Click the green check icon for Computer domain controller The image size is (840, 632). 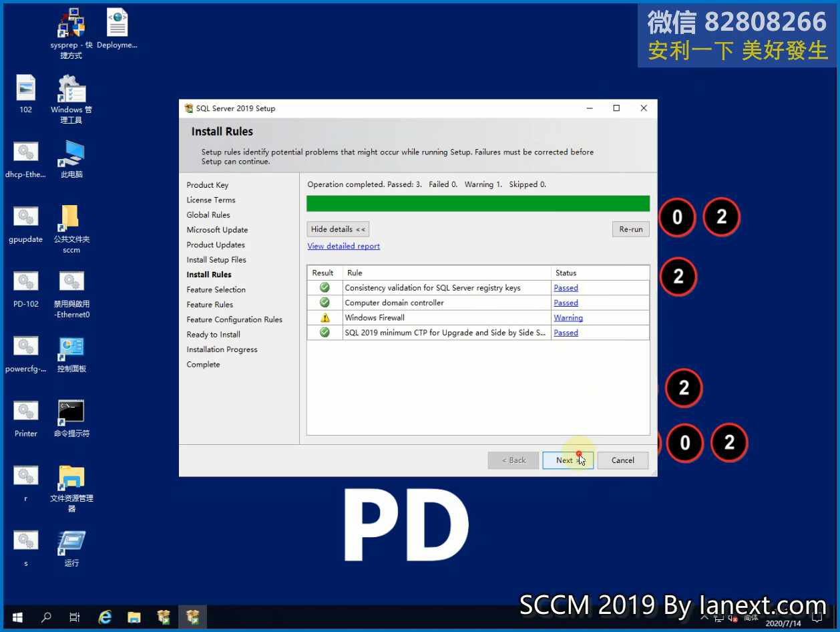tap(325, 303)
